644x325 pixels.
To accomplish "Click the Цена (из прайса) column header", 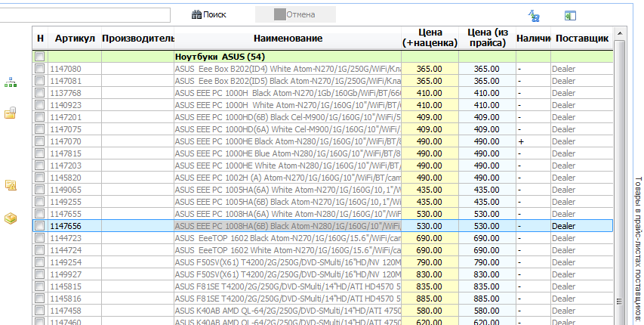I will (487, 38).
